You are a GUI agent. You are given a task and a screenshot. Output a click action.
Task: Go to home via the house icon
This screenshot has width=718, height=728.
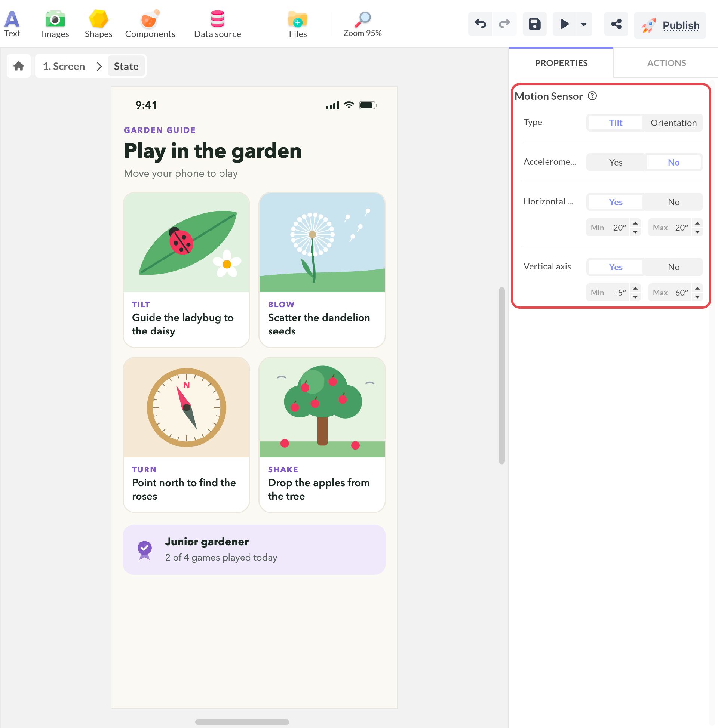tap(18, 66)
